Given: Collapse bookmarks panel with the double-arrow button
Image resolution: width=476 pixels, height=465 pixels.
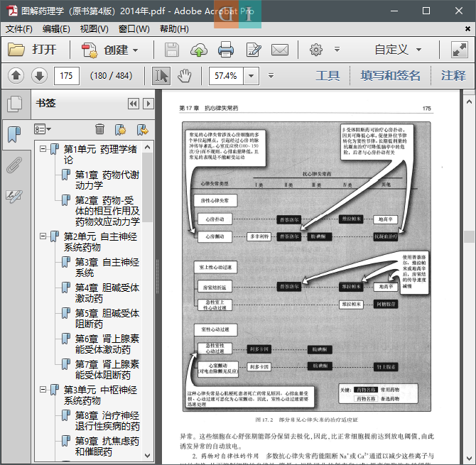Looking at the screenshot, I should click(134, 104).
